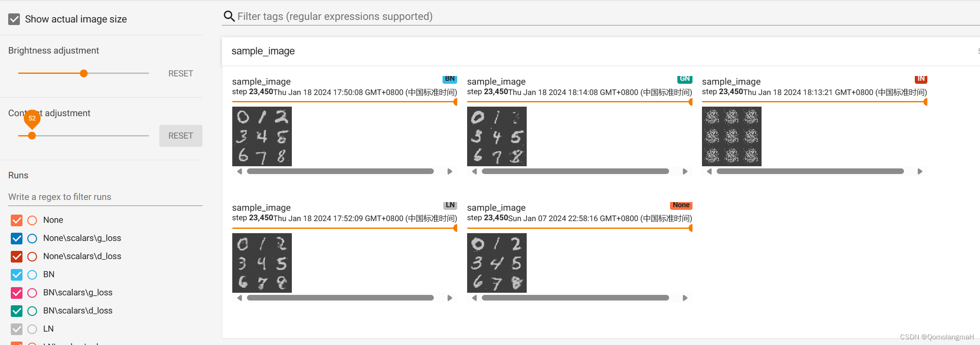
Task: Click the orange step marker on the BN card
Action: pyautogui.click(x=455, y=102)
